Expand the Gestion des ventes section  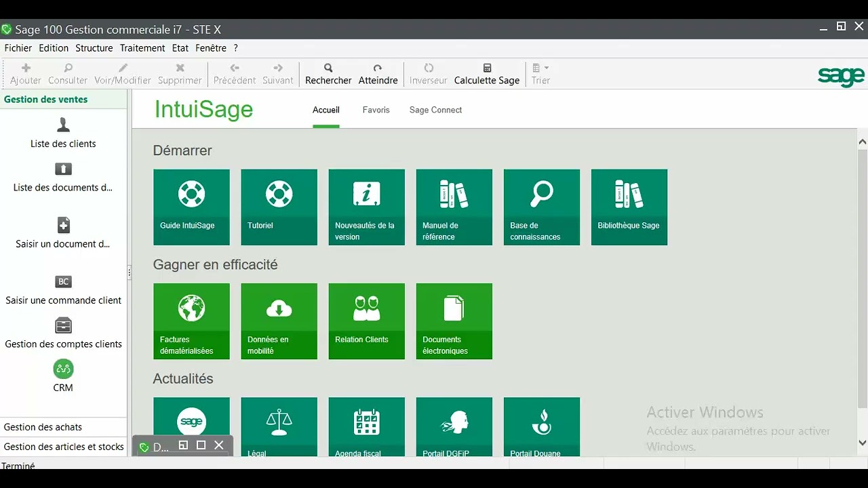[64, 99]
